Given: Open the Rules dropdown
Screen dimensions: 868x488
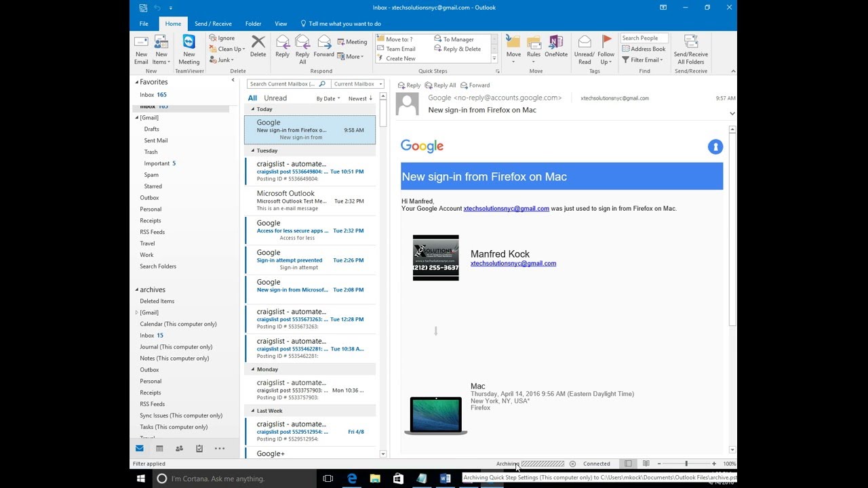Looking at the screenshot, I should pos(534,49).
